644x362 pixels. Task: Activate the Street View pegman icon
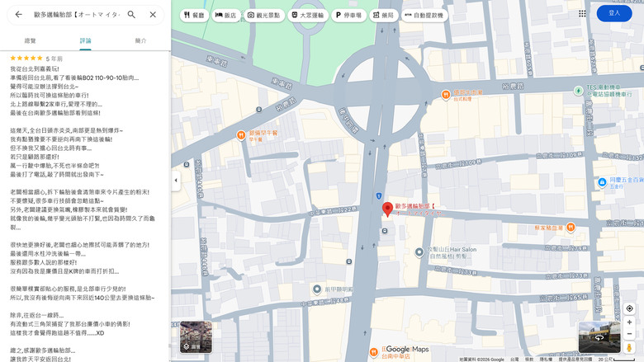(629, 348)
